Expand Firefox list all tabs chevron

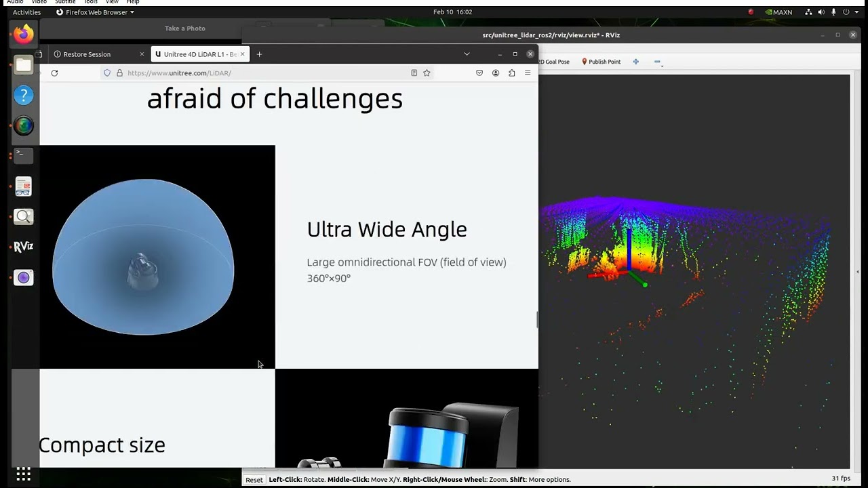(467, 54)
